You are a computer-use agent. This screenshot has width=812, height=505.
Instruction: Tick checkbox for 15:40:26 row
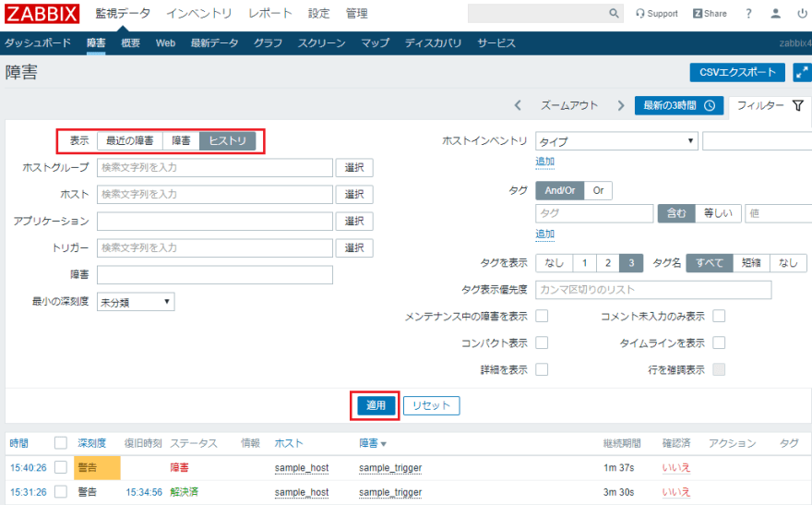61,467
